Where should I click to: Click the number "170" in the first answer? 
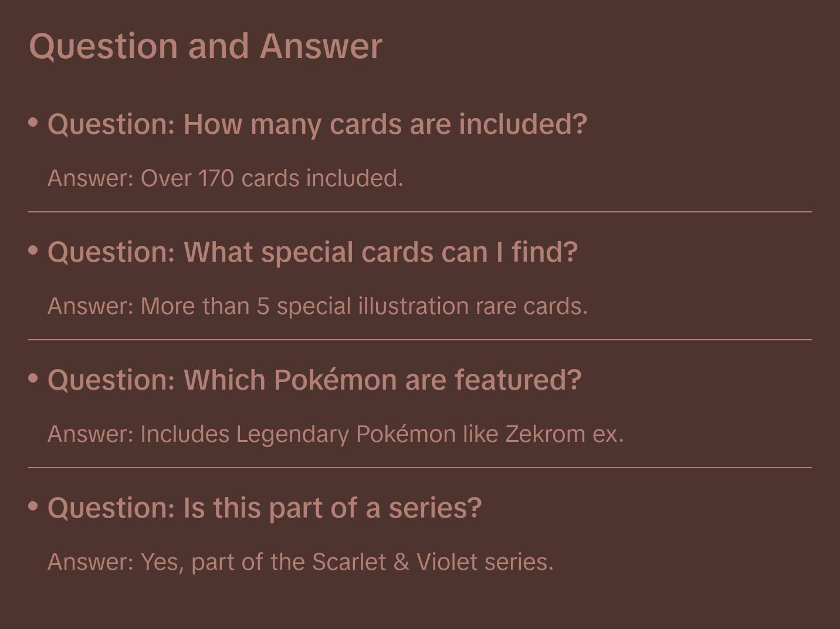click(x=216, y=178)
